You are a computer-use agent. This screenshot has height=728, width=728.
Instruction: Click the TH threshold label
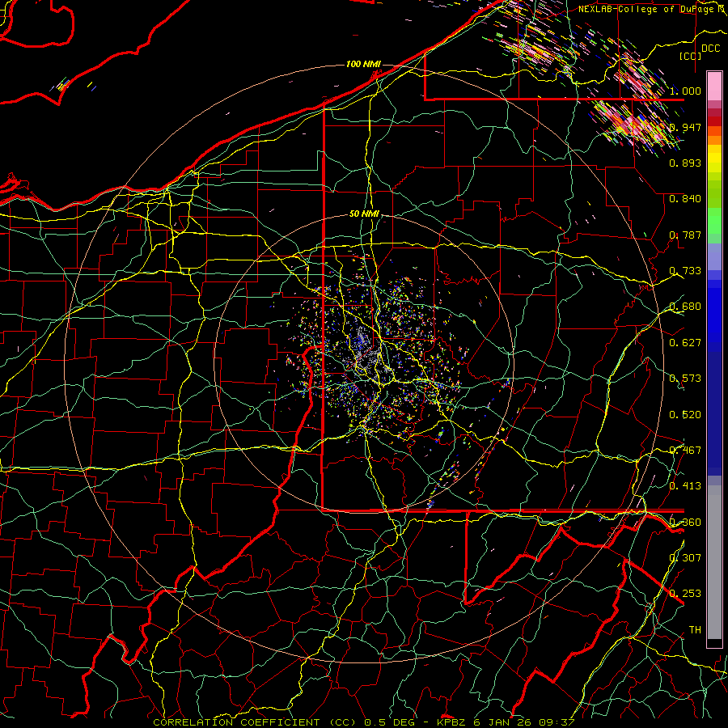695,630
